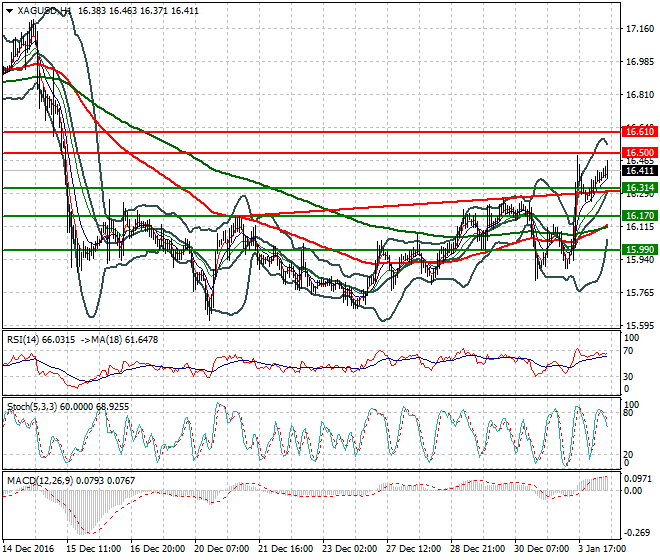Click the triangle arrow beside the XAGUSD title
The width and height of the screenshot is (660, 560).
pos(9,11)
